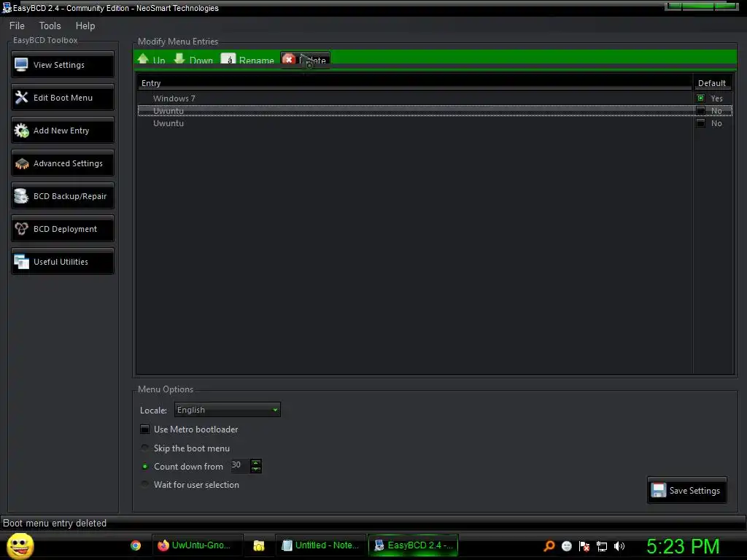Image resolution: width=747 pixels, height=560 pixels.
Task: Open the Locale dropdown showing English
Action: pos(228,410)
